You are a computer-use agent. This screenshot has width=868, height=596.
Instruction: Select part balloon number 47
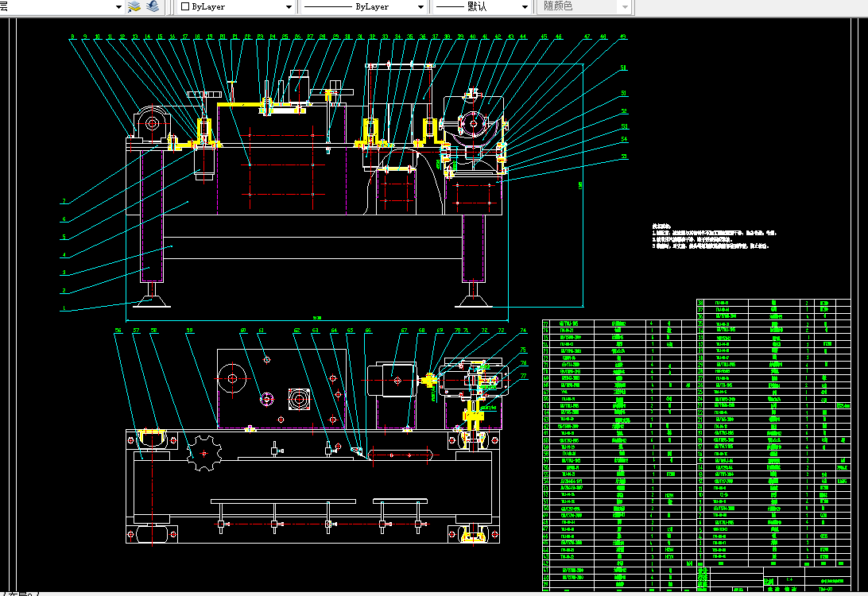[x=587, y=37]
